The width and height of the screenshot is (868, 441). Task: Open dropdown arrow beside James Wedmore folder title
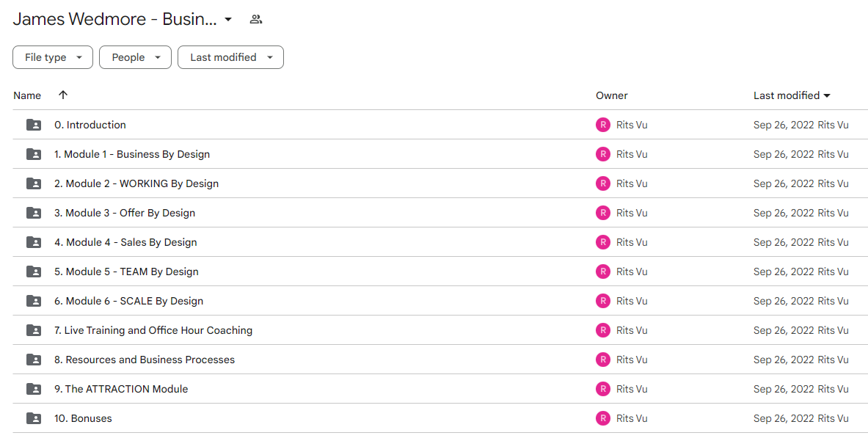pyautogui.click(x=228, y=19)
